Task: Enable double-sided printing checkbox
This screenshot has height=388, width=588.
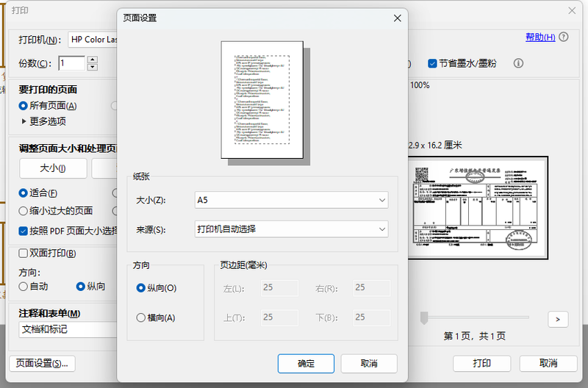Action: (24, 254)
